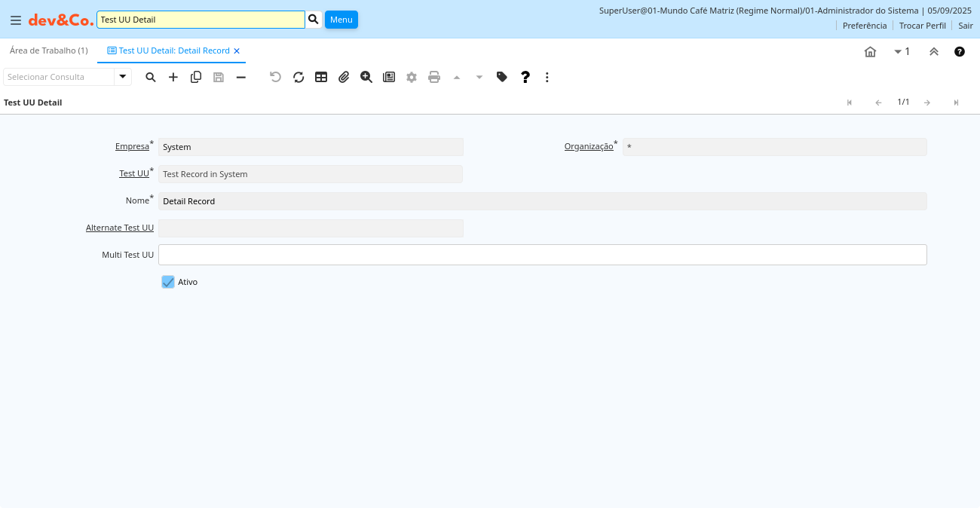The image size is (980, 508).
Task: Click the blue Menu button
Action: pos(341,20)
